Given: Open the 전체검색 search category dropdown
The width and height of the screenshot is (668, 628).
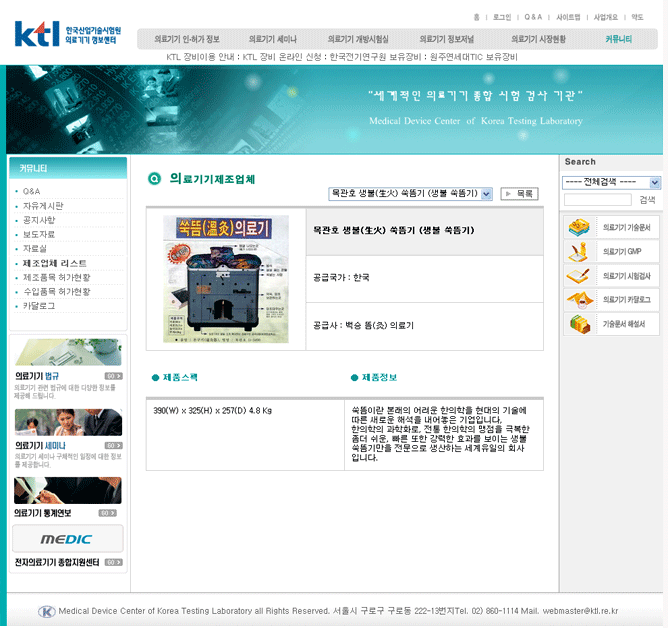Looking at the screenshot, I should (655, 183).
